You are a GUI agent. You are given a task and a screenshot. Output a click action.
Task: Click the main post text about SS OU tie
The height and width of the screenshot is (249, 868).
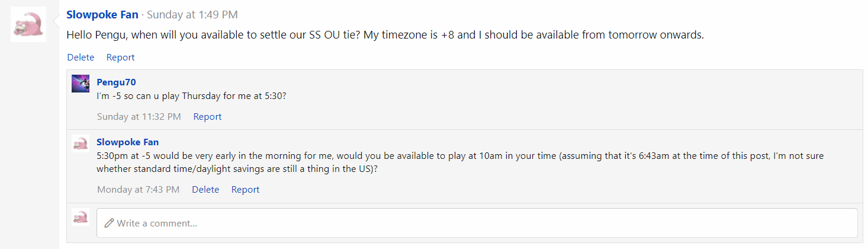click(x=385, y=35)
